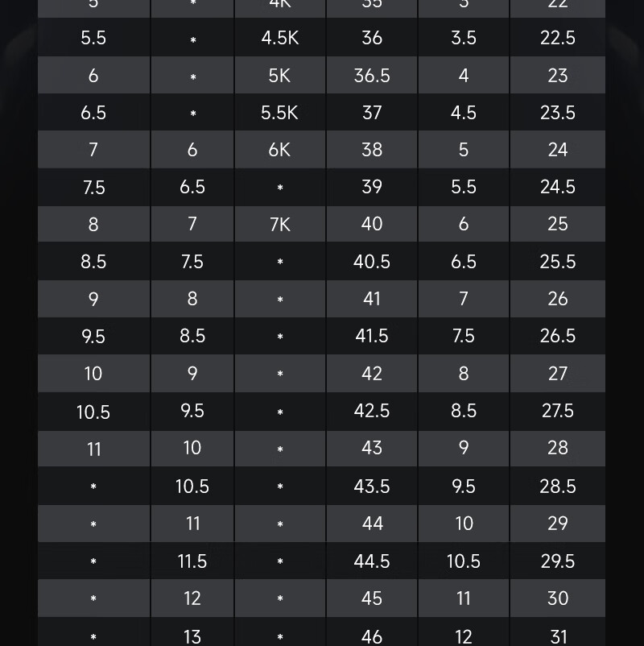644x646 pixels.
Task: Select the 6K size entry
Action: (x=279, y=150)
